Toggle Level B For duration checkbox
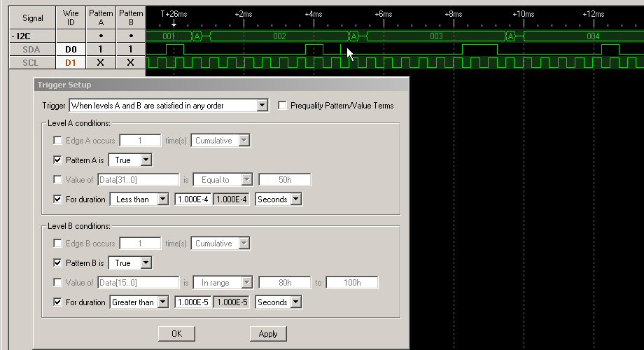 point(58,302)
